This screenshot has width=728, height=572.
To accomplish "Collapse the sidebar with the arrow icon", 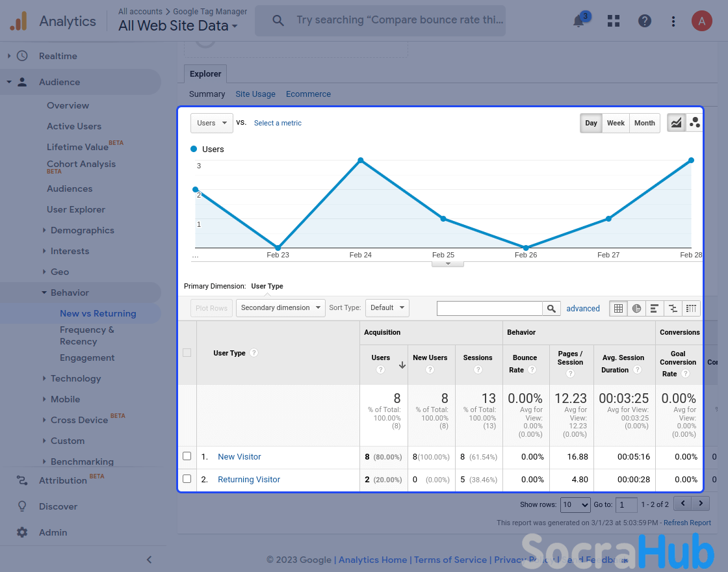I will click(x=149, y=560).
